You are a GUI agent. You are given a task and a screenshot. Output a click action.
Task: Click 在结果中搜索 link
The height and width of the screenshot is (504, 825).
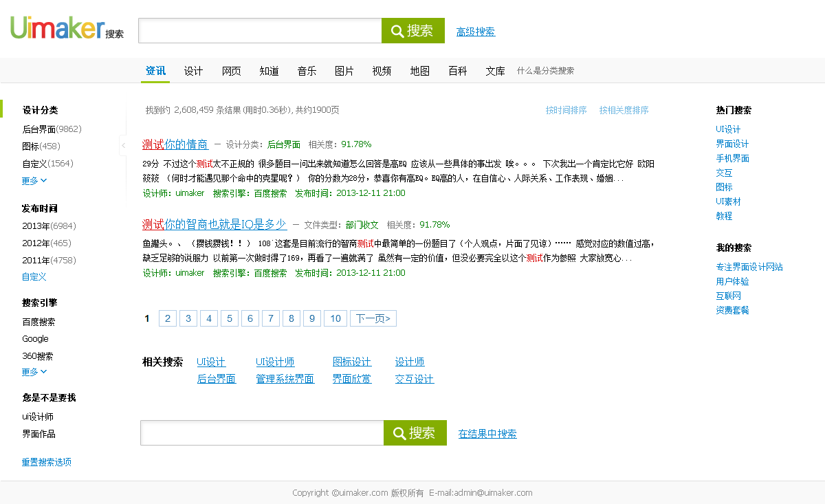487,434
